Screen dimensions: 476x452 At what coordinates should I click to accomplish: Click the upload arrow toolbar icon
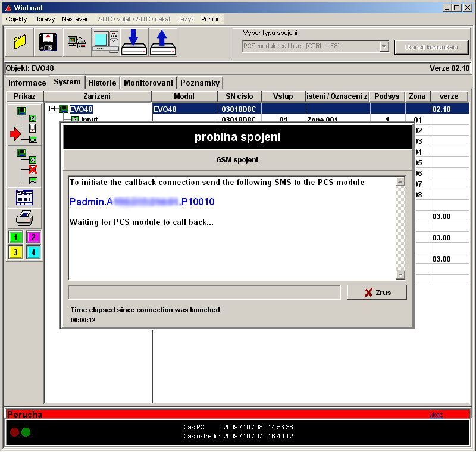[162, 42]
